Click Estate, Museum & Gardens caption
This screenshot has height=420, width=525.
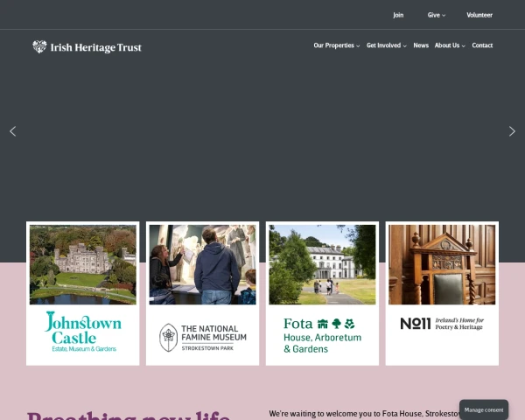[84, 349]
